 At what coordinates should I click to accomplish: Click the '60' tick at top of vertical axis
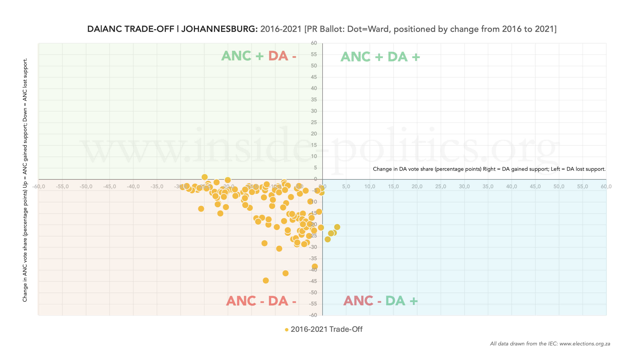(314, 43)
